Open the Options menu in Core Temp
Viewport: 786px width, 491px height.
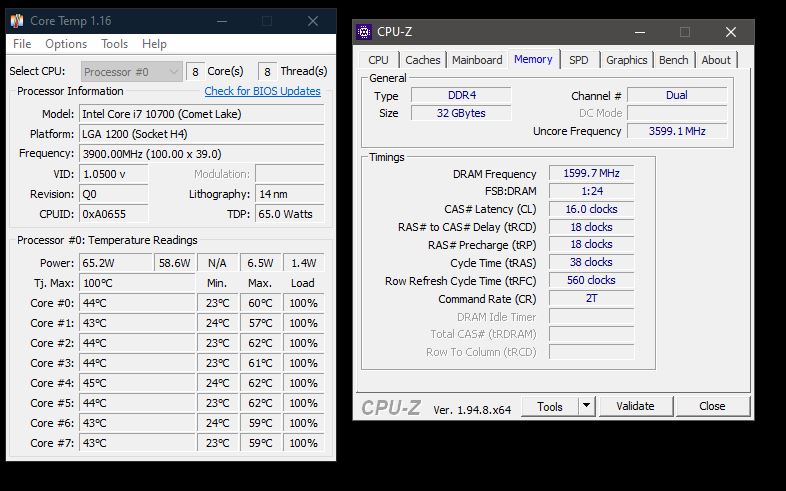[66, 44]
